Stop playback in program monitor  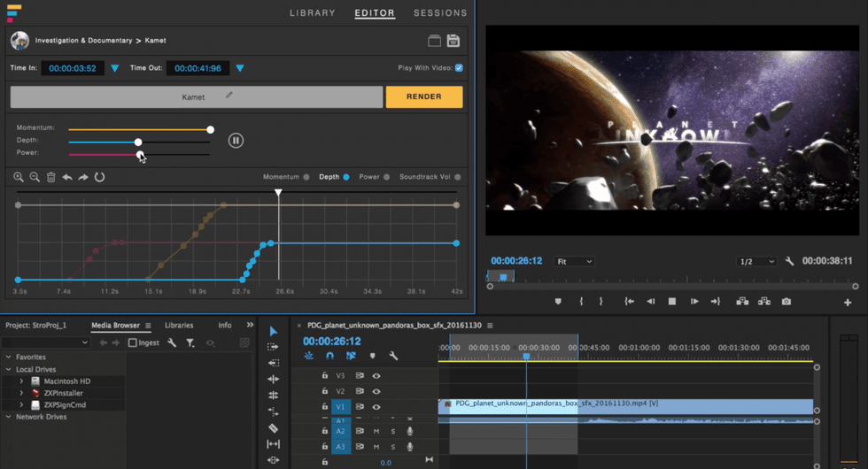point(672,302)
